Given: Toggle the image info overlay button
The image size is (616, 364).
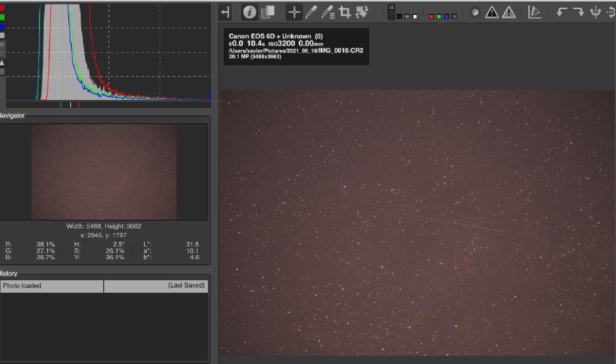Looking at the screenshot, I should 249,12.
